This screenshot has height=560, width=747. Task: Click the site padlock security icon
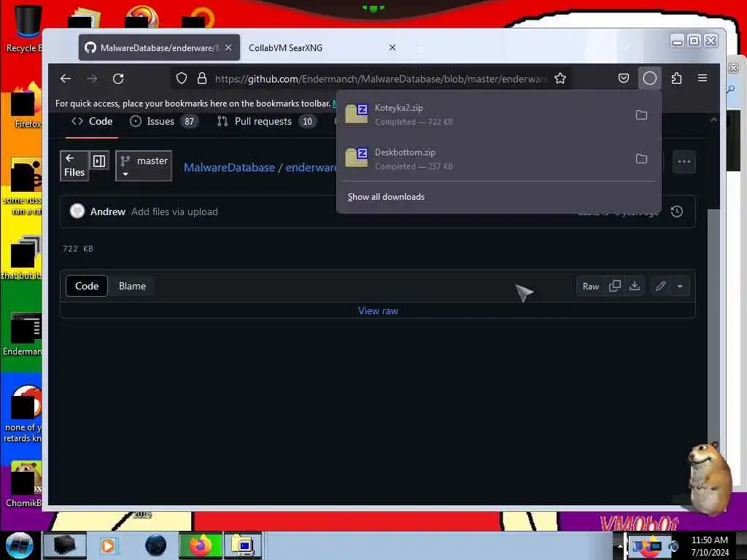point(202,79)
